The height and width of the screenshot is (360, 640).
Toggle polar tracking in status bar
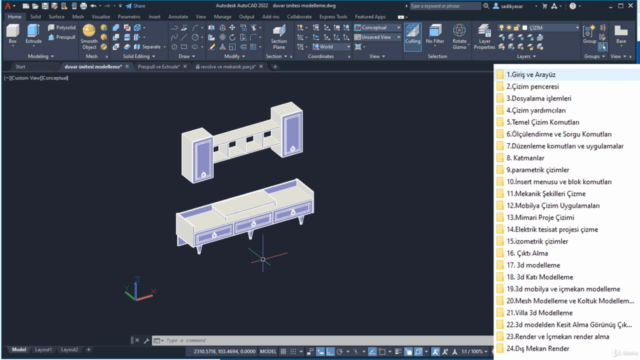340,351
